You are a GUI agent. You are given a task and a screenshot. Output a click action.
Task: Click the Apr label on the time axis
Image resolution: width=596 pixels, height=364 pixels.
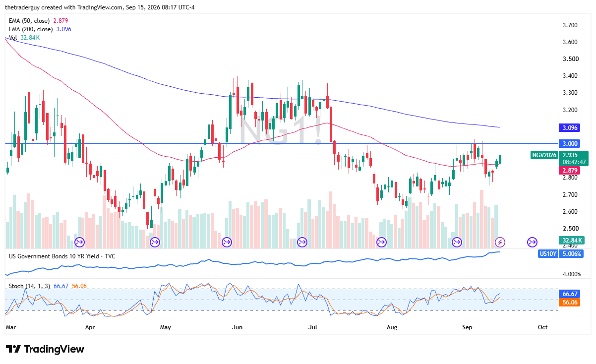tap(90, 327)
